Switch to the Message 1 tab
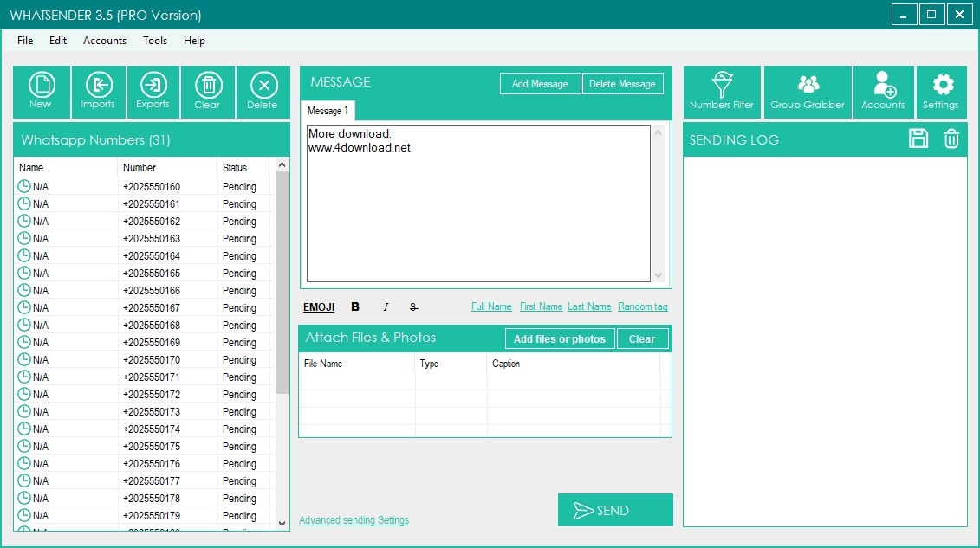 (x=328, y=111)
